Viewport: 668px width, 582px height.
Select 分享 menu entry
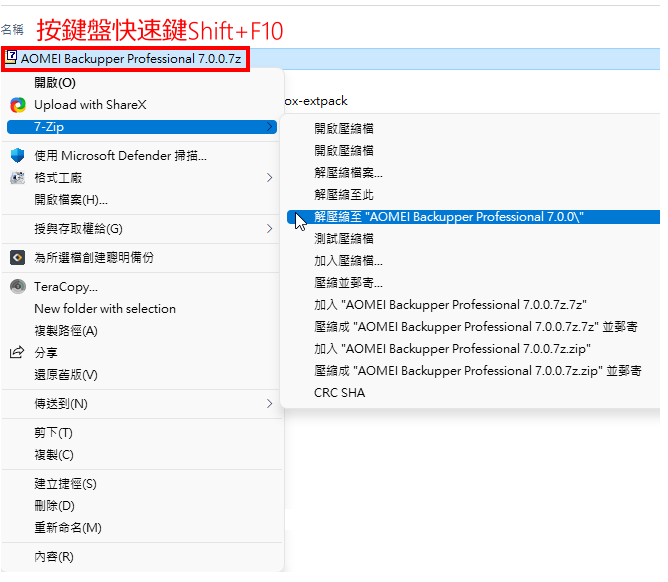click(46, 352)
